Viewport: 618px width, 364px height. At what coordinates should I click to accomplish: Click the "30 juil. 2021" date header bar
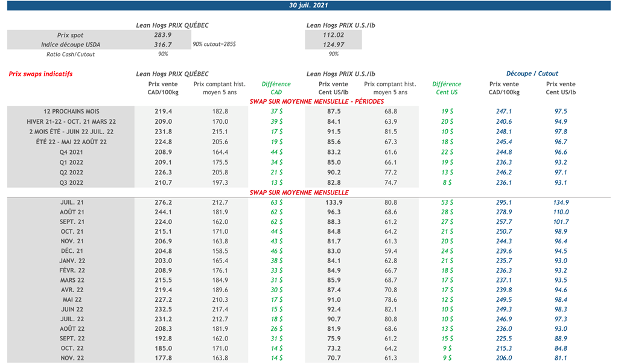(309, 5)
